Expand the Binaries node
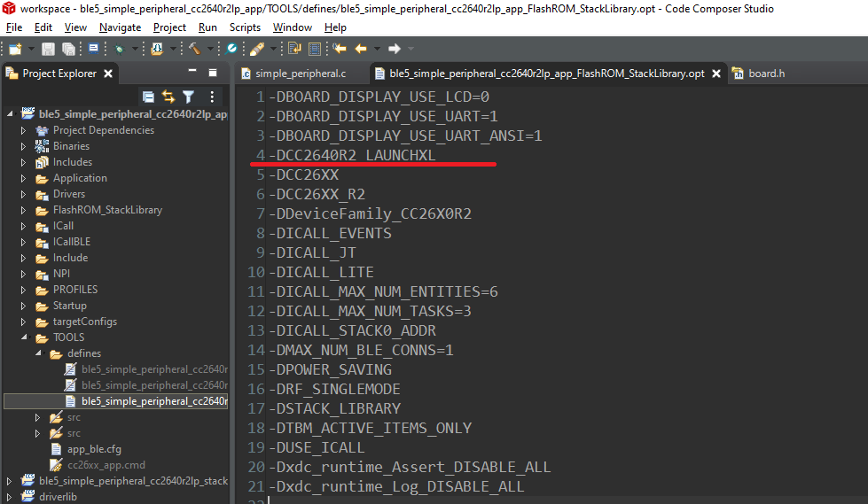The image size is (868, 504). [23, 147]
